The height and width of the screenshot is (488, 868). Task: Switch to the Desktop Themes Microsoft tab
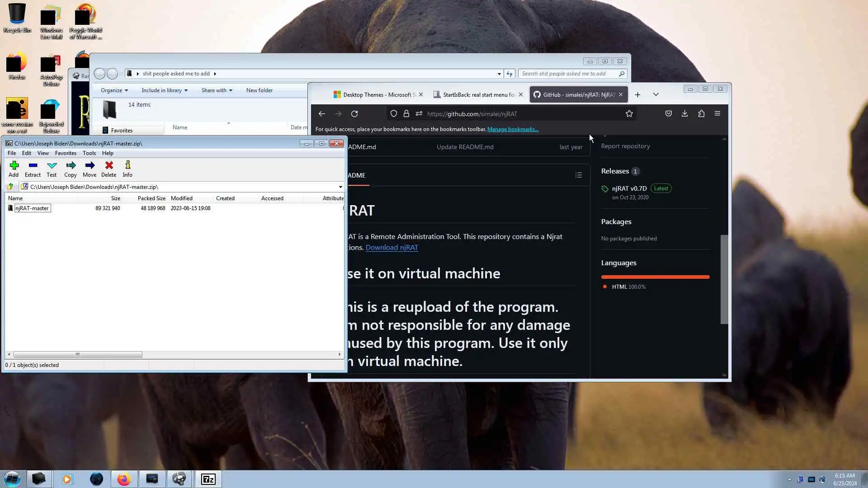pyautogui.click(x=375, y=95)
